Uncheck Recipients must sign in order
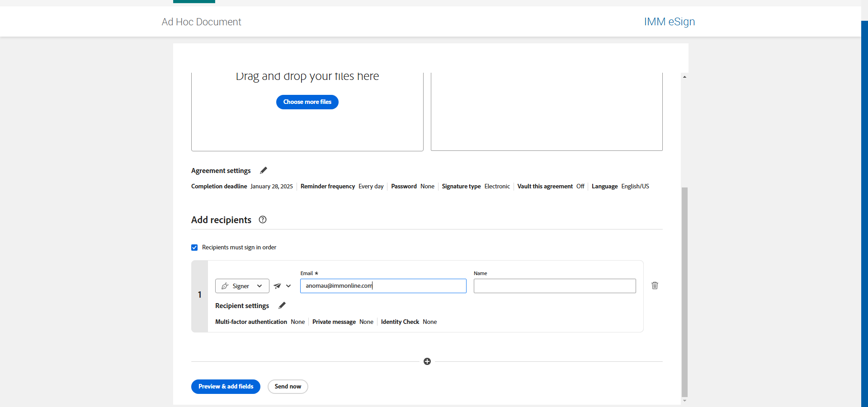This screenshot has width=868, height=407. point(194,248)
